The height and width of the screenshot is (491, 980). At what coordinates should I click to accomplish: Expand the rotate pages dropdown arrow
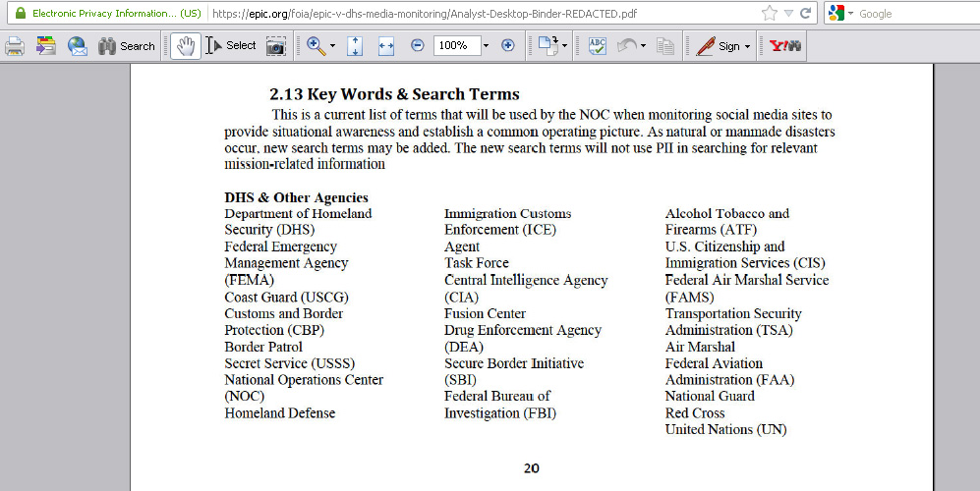(x=565, y=46)
